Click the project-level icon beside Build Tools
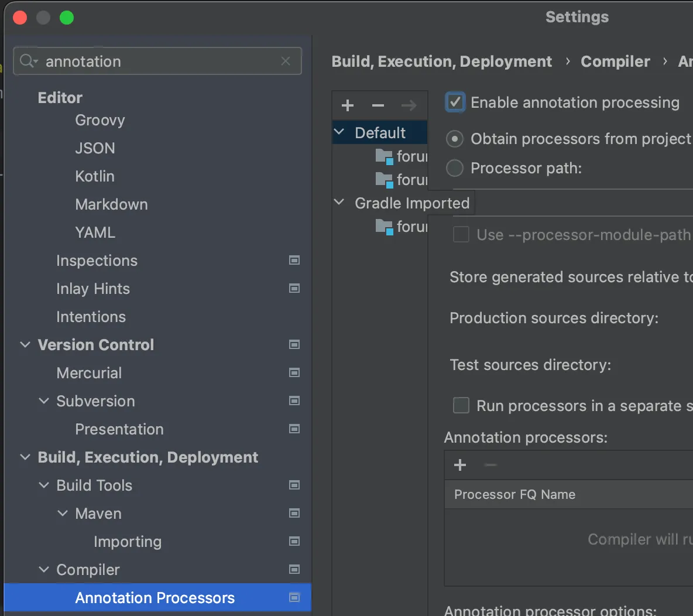 click(294, 485)
